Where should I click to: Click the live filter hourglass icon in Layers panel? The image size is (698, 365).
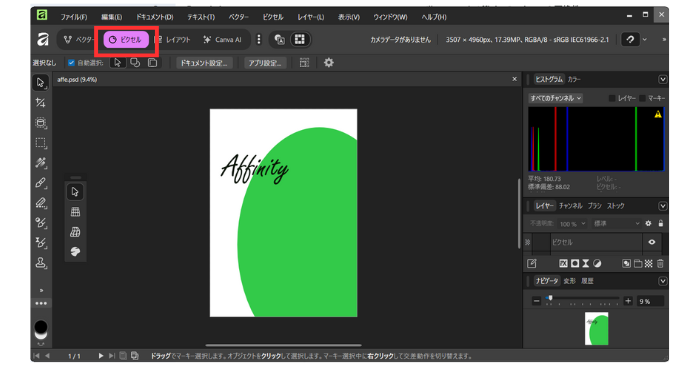586,264
